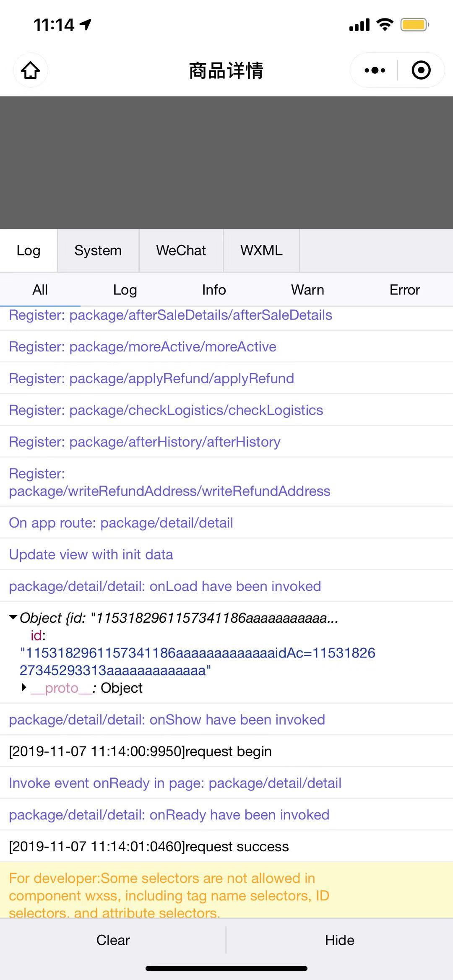Tap the battery icon in status bar
Image resolution: width=453 pixels, height=980 pixels.
[x=414, y=25]
